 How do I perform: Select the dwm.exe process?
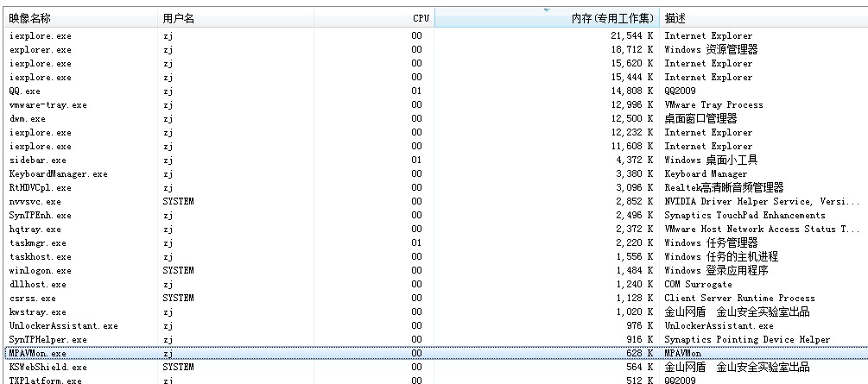[x=27, y=118]
